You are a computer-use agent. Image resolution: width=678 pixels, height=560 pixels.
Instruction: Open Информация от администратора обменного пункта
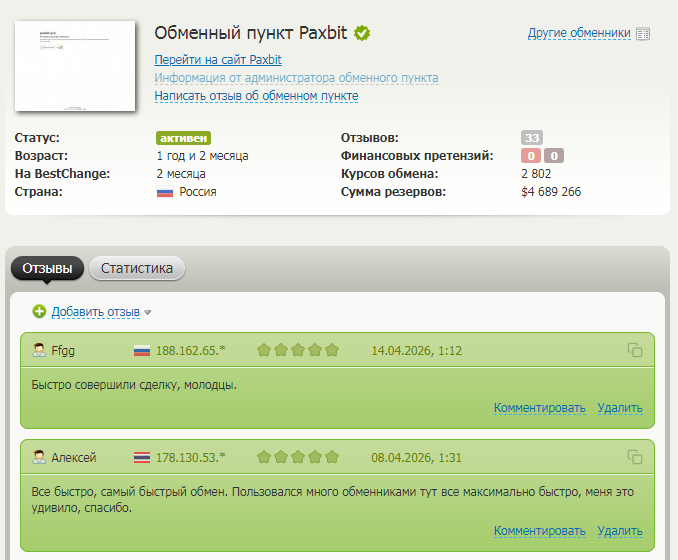tap(296, 78)
